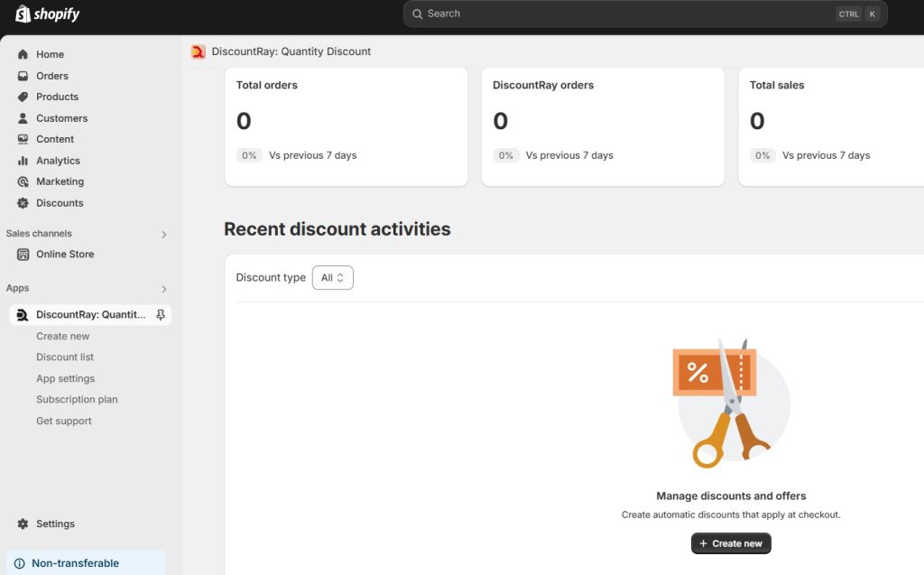This screenshot has width=924, height=575.
Task: Open Settings with the gear icon
Action: click(x=23, y=524)
